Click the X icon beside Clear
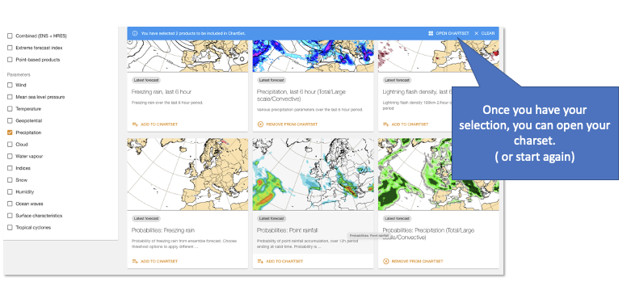644x303 pixels. click(477, 33)
